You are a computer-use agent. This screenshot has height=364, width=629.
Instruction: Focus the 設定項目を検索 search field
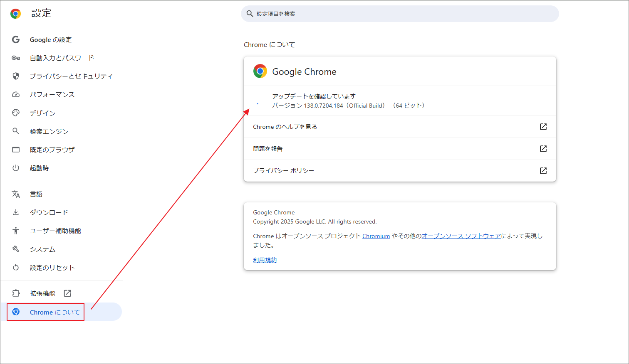coord(400,14)
